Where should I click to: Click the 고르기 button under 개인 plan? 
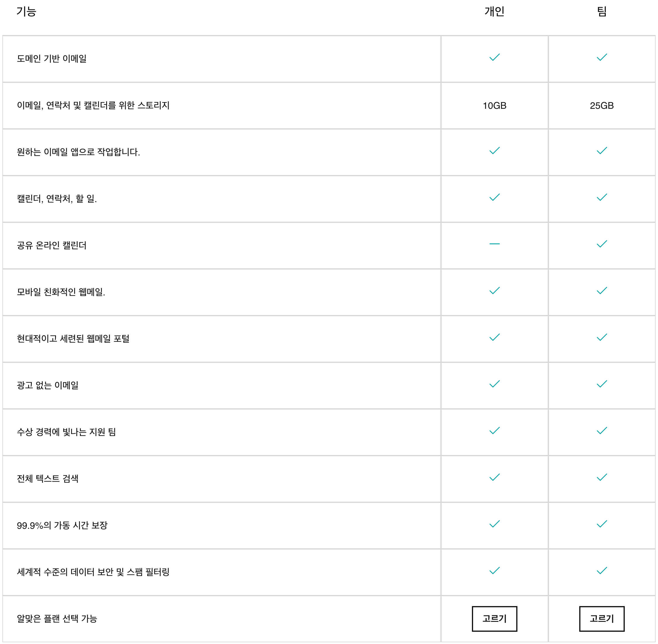[494, 618]
